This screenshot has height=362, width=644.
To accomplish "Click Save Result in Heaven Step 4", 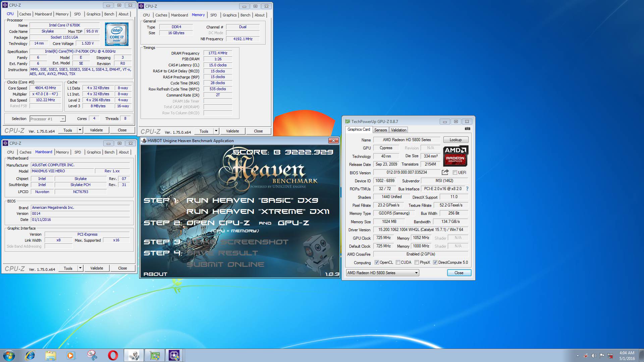I will click(222, 253).
